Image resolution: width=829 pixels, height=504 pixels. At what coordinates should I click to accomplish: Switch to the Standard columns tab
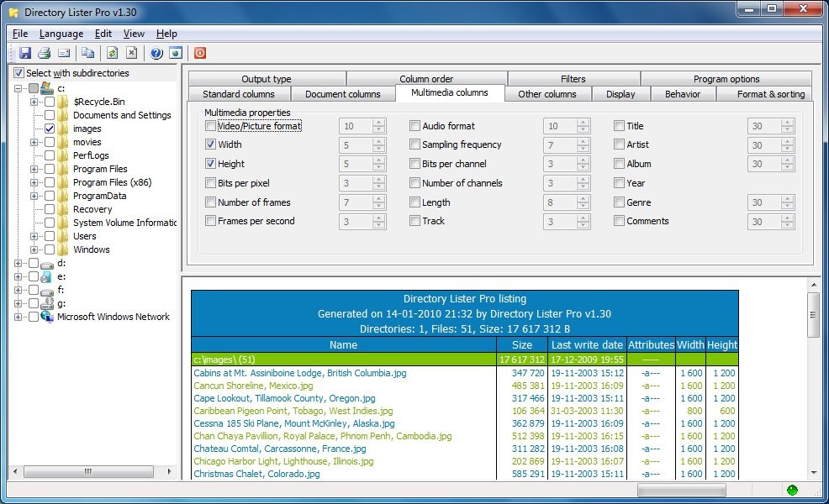(x=239, y=94)
